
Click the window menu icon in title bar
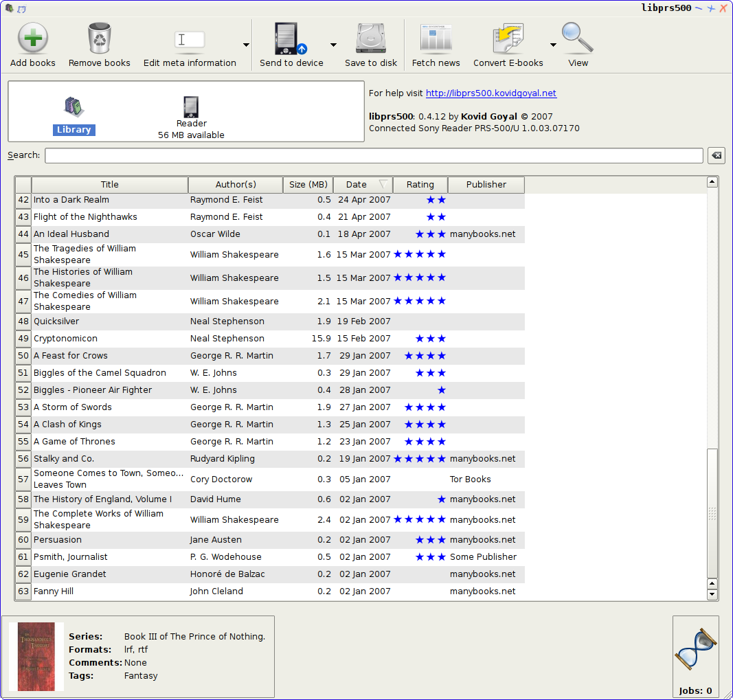(x=10, y=8)
